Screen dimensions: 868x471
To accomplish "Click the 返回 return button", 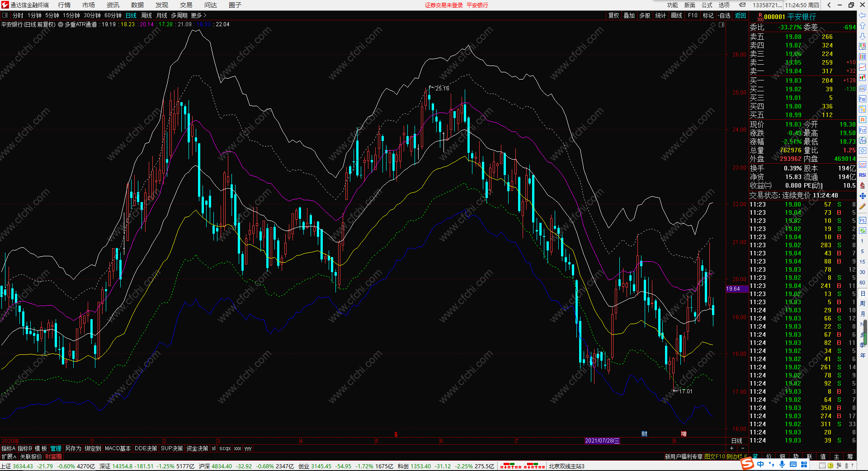I will 741,15.
